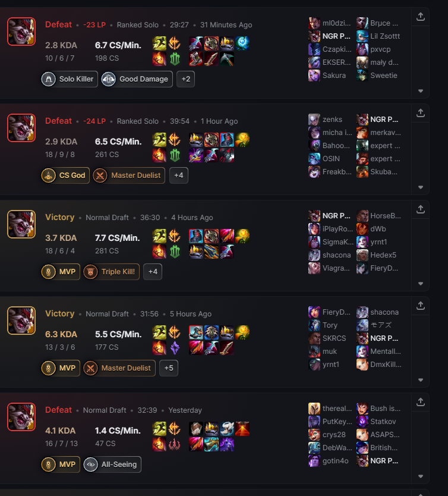Click champion portrait of the 36:30 victory
This screenshot has height=496, width=448.
point(21,224)
